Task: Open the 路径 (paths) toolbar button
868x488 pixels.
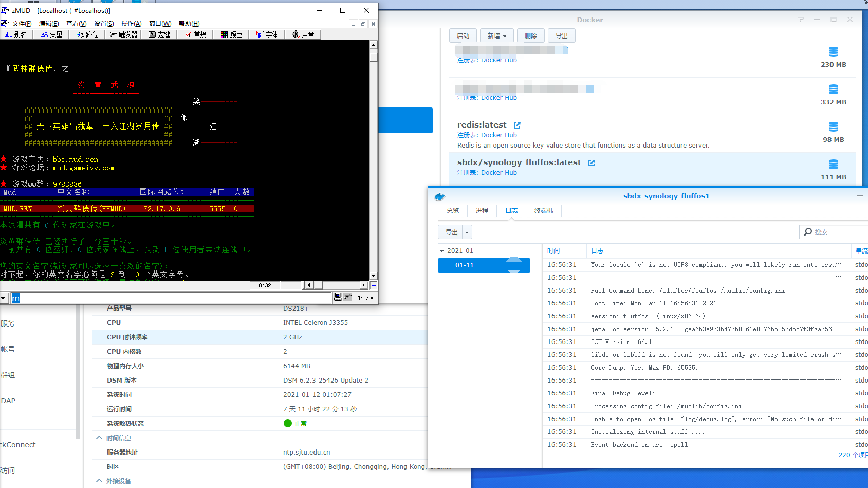Action: click(x=87, y=34)
